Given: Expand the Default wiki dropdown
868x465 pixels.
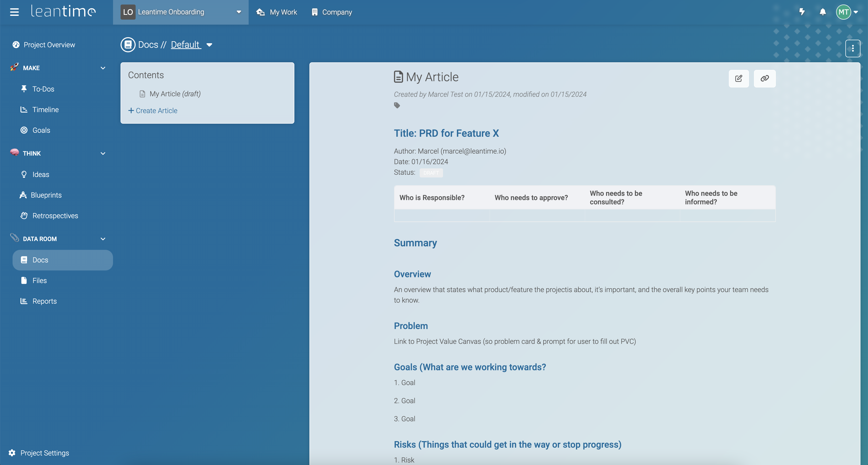Looking at the screenshot, I should pyautogui.click(x=209, y=45).
